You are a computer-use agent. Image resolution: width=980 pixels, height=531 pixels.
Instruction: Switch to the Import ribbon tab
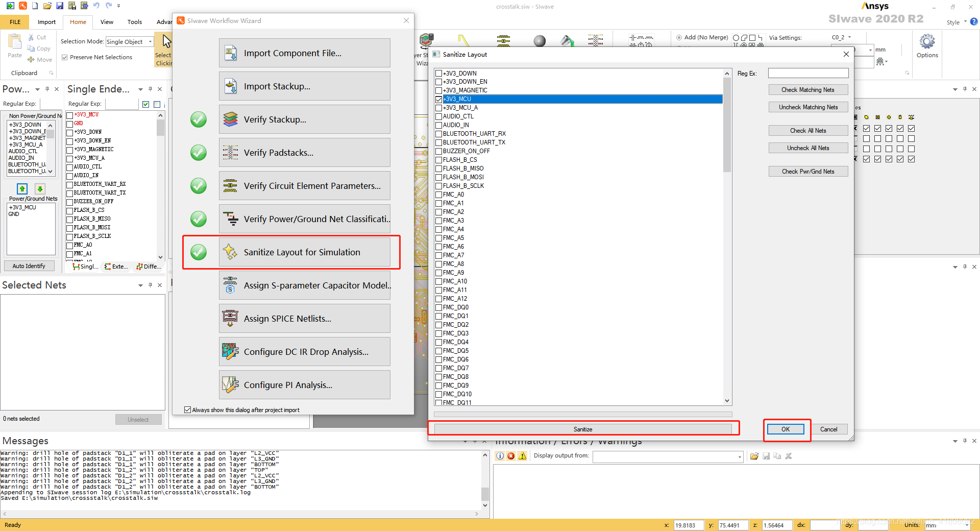(46, 22)
